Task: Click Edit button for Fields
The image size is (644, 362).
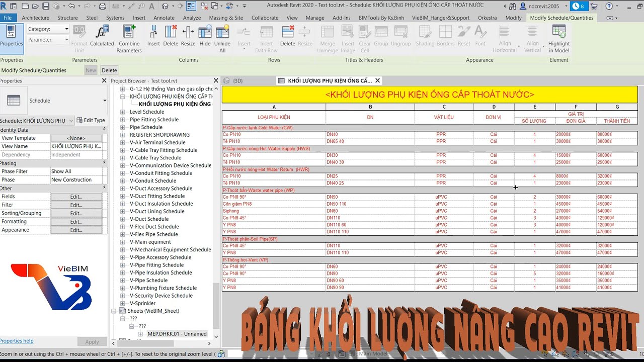Action: 76,197
